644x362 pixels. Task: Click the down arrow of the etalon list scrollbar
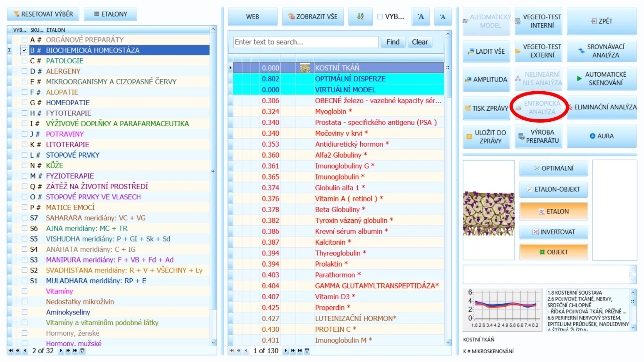(x=214, y=342)
